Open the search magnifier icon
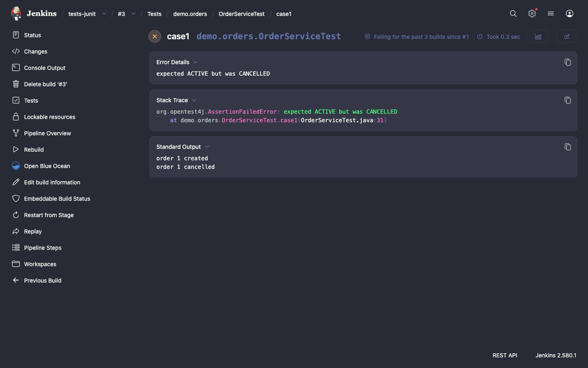The image size is (588, 368). 513,13
